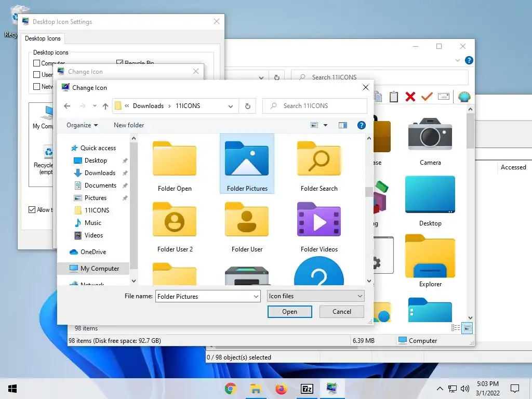Click the New folder button
The image size is (532, 399).
click(129, 125)
